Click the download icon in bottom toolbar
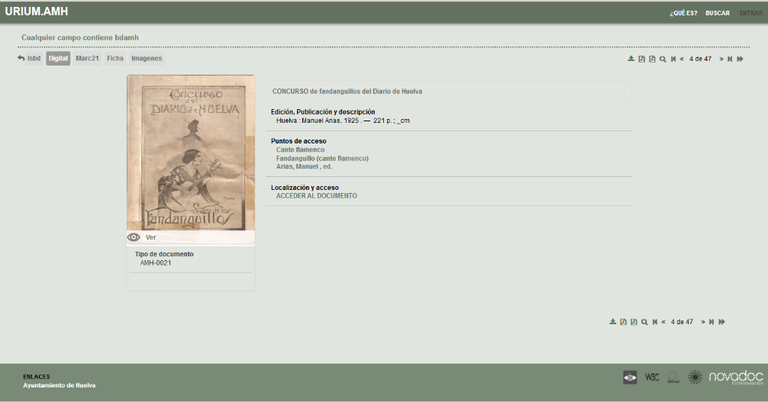This screenshot has height=402, width=768. [613, 322]
